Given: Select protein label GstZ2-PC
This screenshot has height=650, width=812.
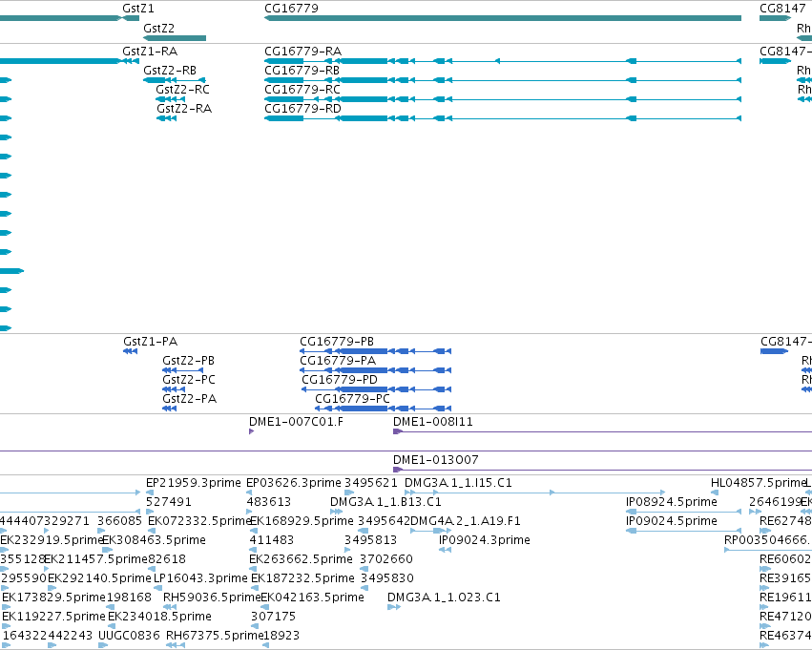Looking at the screenshot, I should click(x=189, y=380).
